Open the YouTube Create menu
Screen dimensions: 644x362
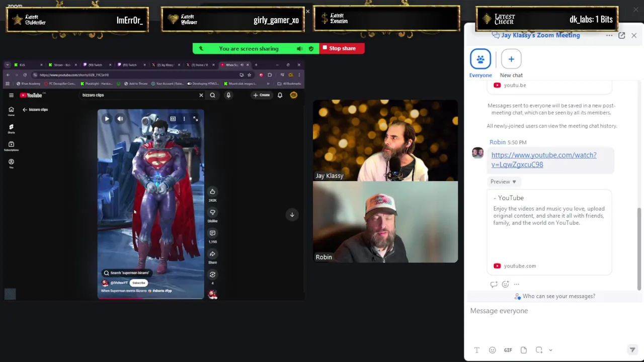(262, 95)
